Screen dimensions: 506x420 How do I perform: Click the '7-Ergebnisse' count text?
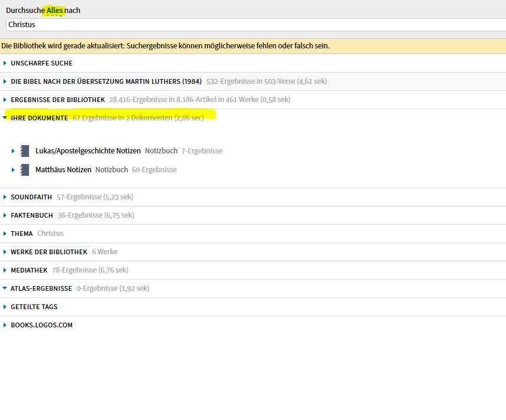tap(202, 151)
